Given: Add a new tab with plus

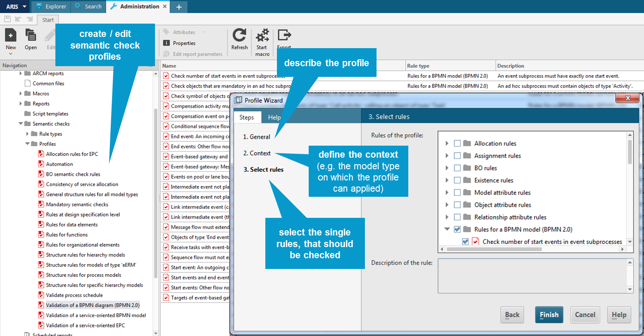Looking at the screenshot, I should coord(179,7).
